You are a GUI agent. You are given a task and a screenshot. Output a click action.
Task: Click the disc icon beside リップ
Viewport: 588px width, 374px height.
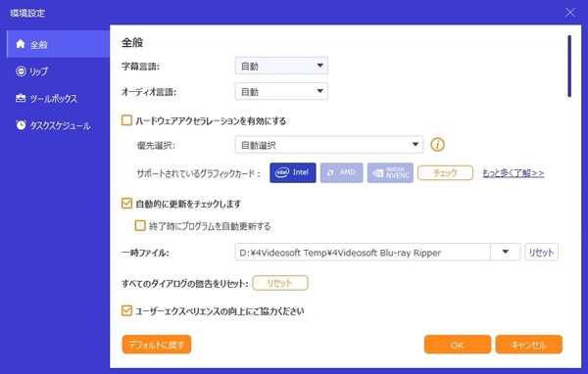(x=21, y=71)
